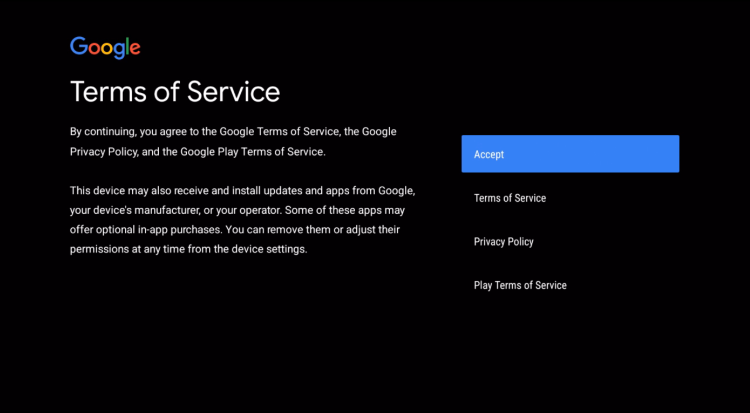Click 'Privacy Policy' text inside the first paragraph
750x413 pixels.
[105, 152]
